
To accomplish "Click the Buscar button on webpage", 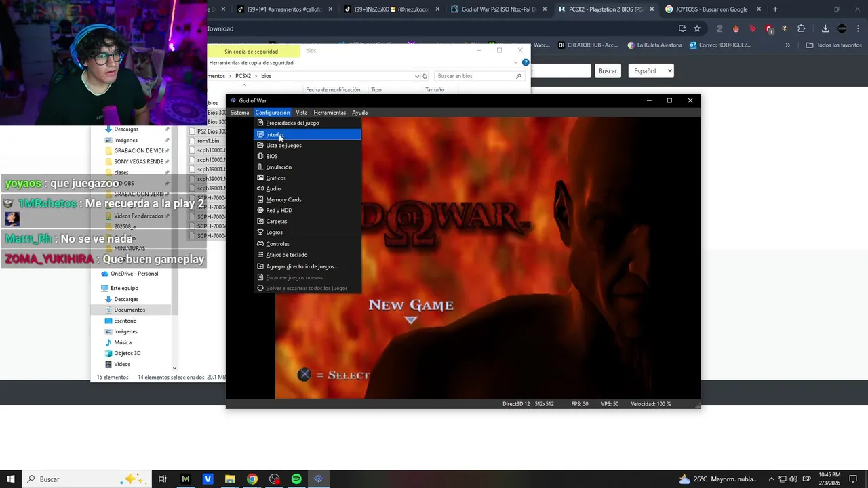I will click(x=608, y=70).
